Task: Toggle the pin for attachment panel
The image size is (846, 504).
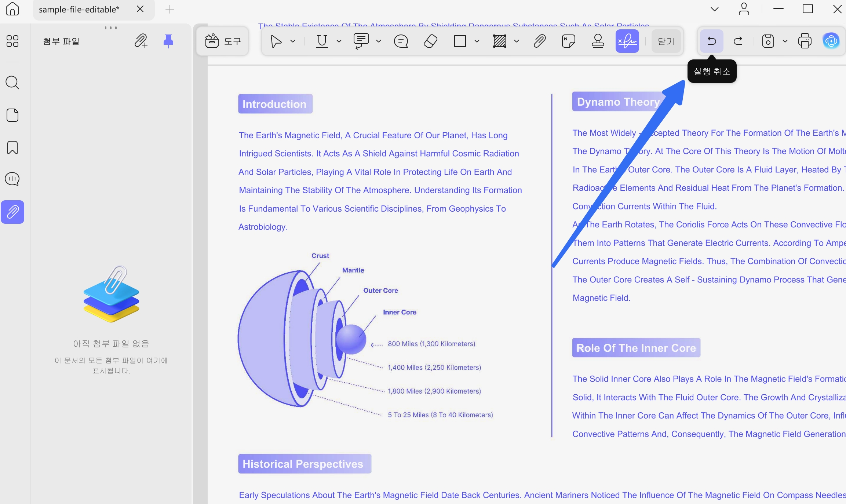Action: (x=168, y=41)
